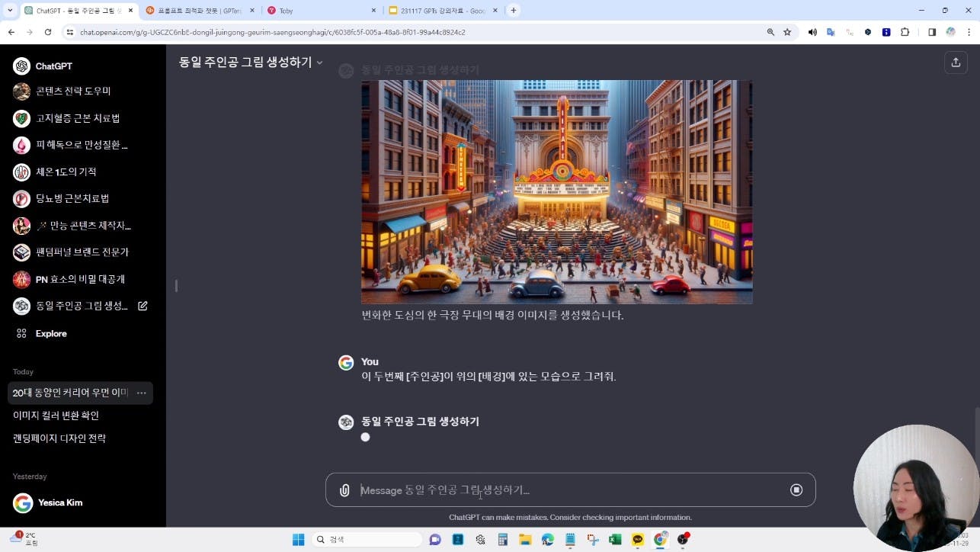Image resolution: width=980 pixels, height=552 pixels.
Task: Open Excel from the taskbar
Action: coord(615,540)
